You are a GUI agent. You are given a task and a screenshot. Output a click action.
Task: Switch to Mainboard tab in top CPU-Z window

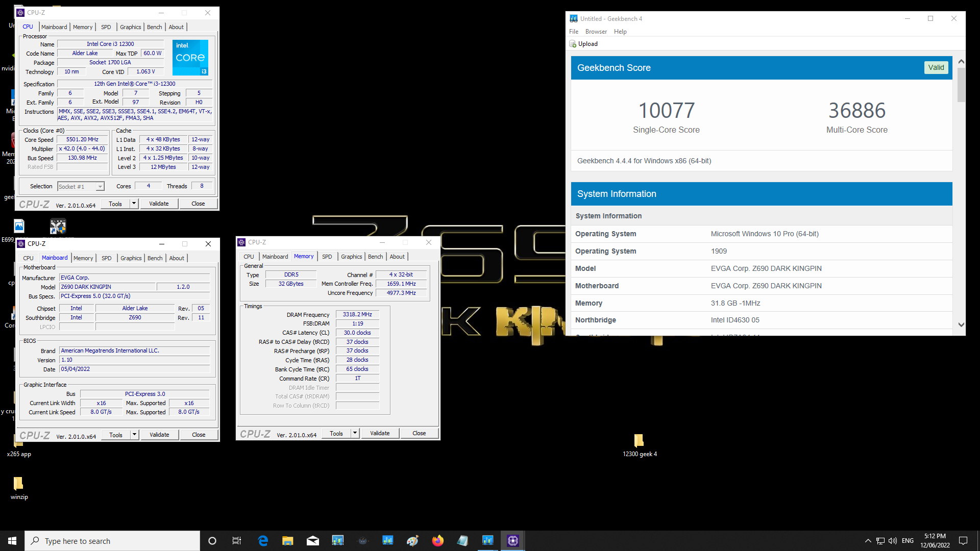(54, 27)
